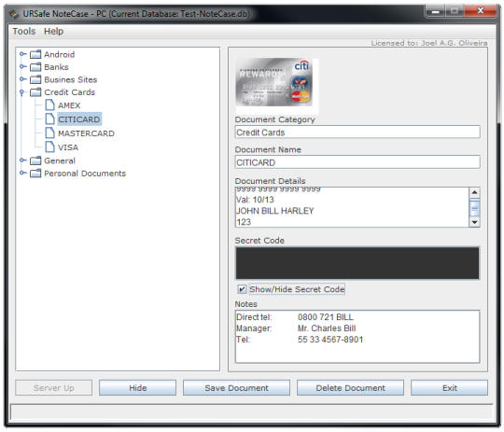Click the Server Up button
This screenshot has height=432, width=504.
click(x=54, y=388)
